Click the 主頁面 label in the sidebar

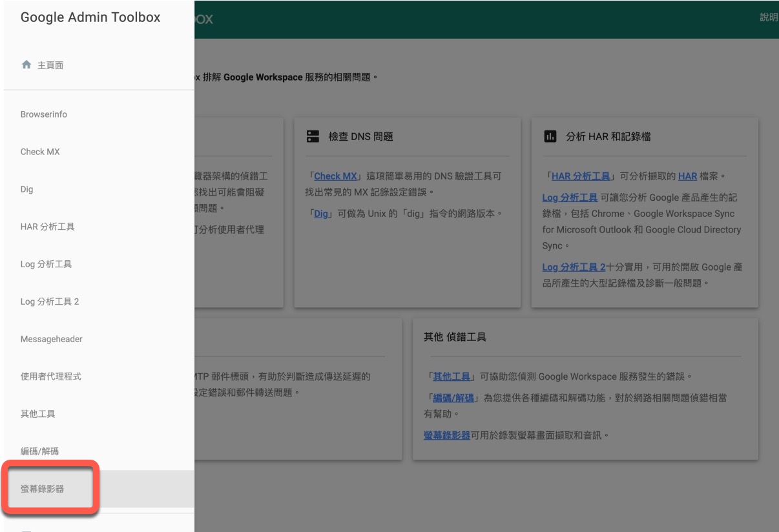50,65
